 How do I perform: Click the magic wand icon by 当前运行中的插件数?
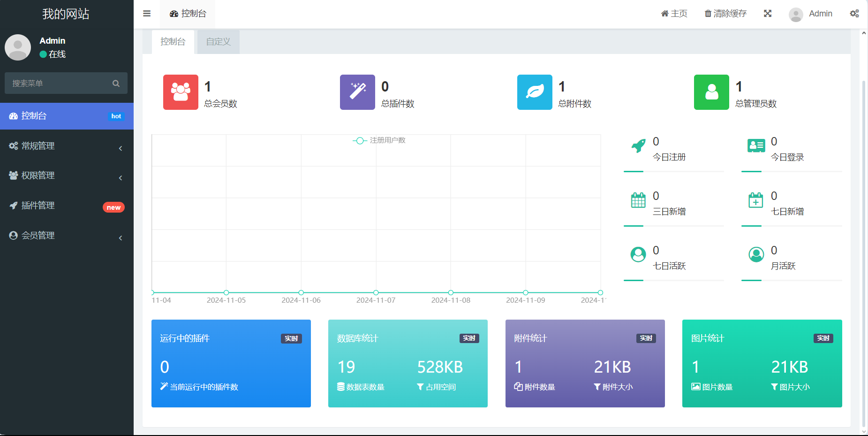pos(164,386)
